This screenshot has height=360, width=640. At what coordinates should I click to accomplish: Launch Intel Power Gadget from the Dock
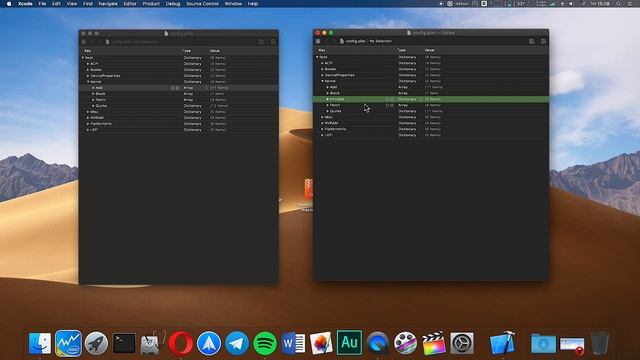click(x=68, y=343)
